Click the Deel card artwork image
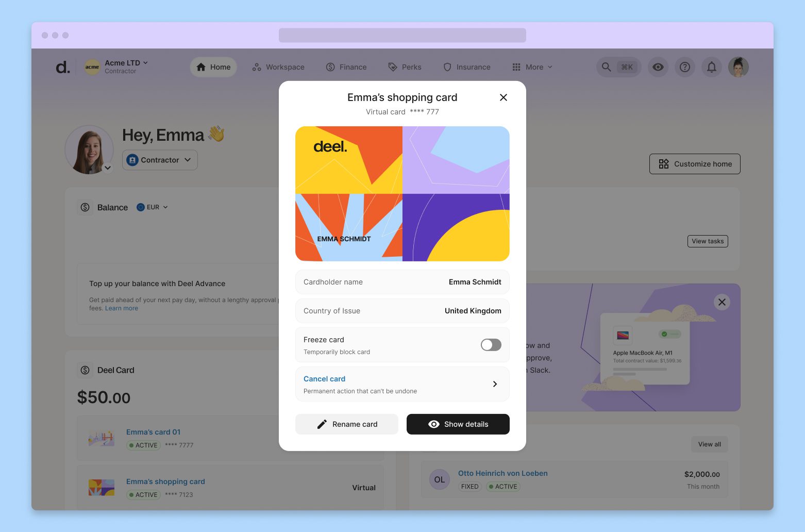Image resolution: width=805 pixels, height=532 pixels. [x=402, y=194]
